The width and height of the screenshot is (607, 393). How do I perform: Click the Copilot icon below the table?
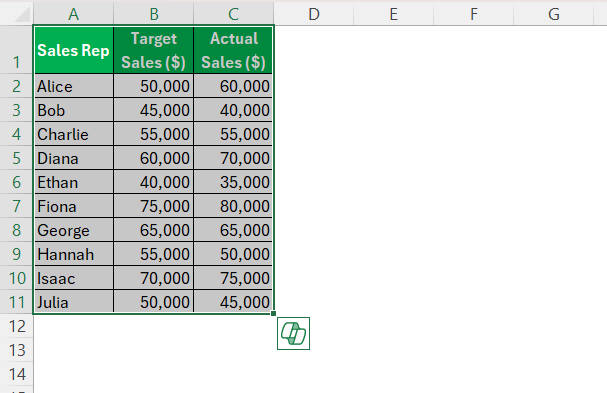click(x=293, y=333)
